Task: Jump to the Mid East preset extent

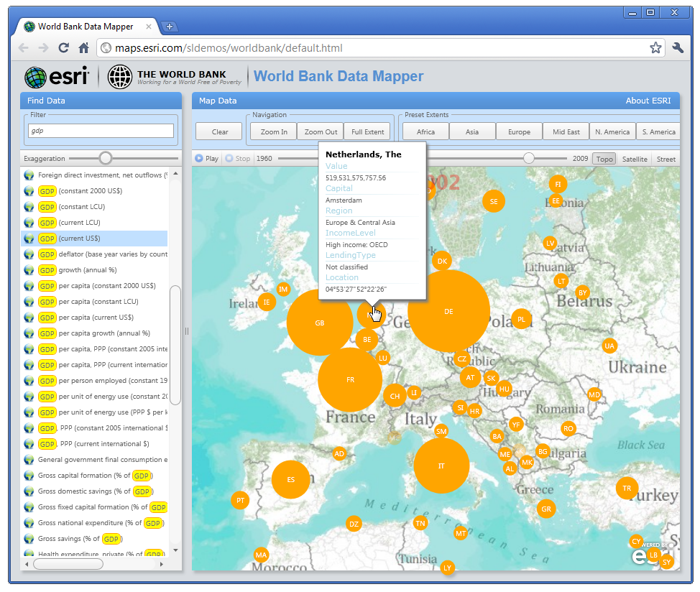Action: (x=566, y=131)
